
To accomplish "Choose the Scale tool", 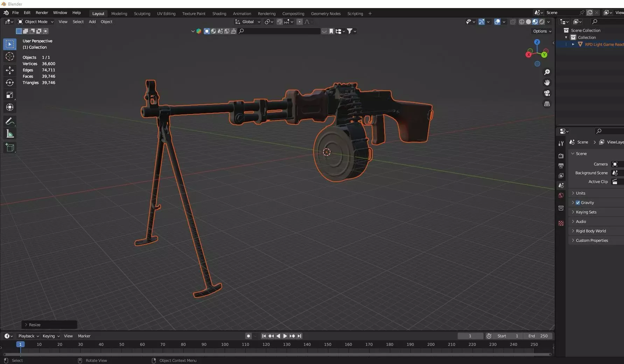I will pos(10,95).
